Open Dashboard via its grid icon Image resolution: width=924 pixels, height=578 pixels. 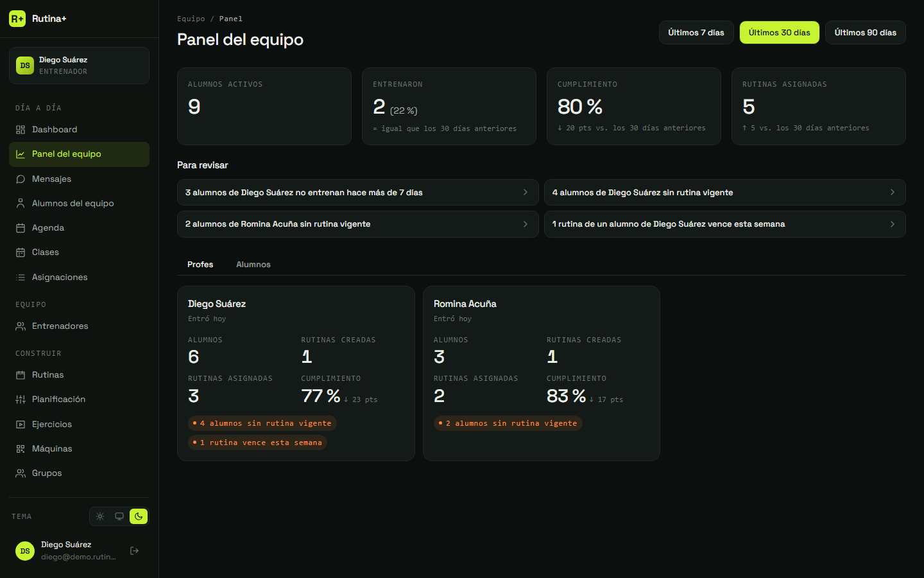coord(21,130)
